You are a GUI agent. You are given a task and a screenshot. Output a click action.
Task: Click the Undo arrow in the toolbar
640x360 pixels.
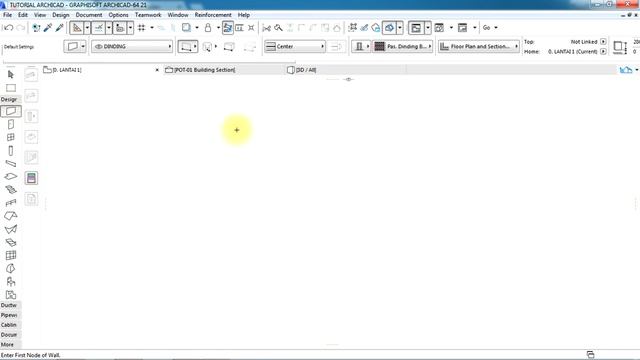(8, 28)
